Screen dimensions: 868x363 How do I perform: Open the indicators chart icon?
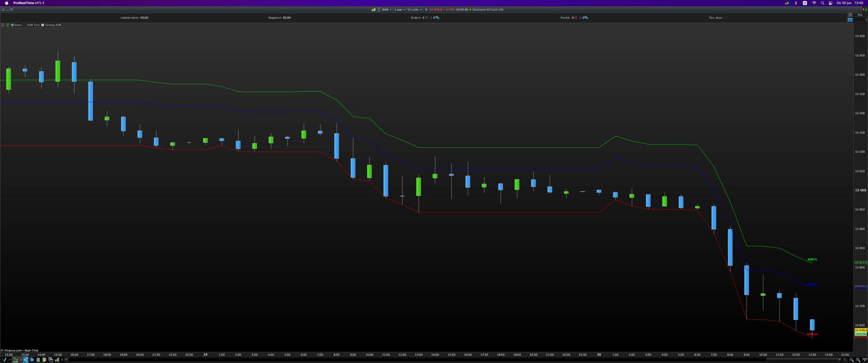point(16,360)
